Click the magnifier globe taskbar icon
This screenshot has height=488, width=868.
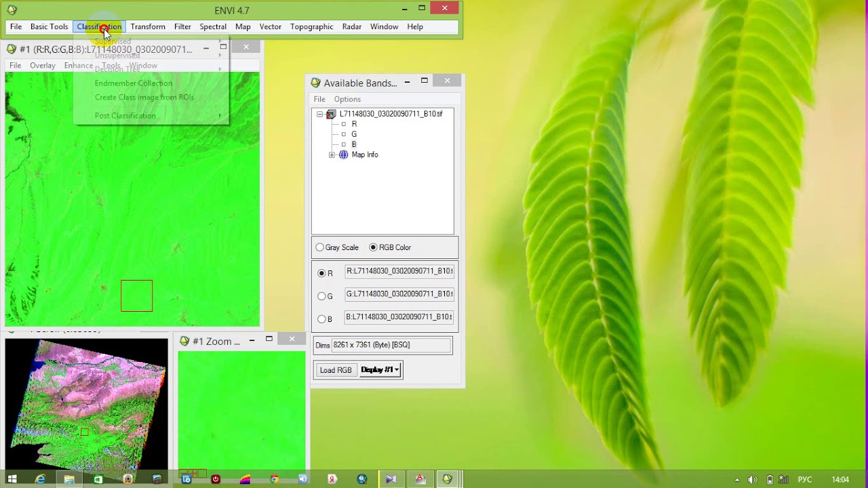361,479
